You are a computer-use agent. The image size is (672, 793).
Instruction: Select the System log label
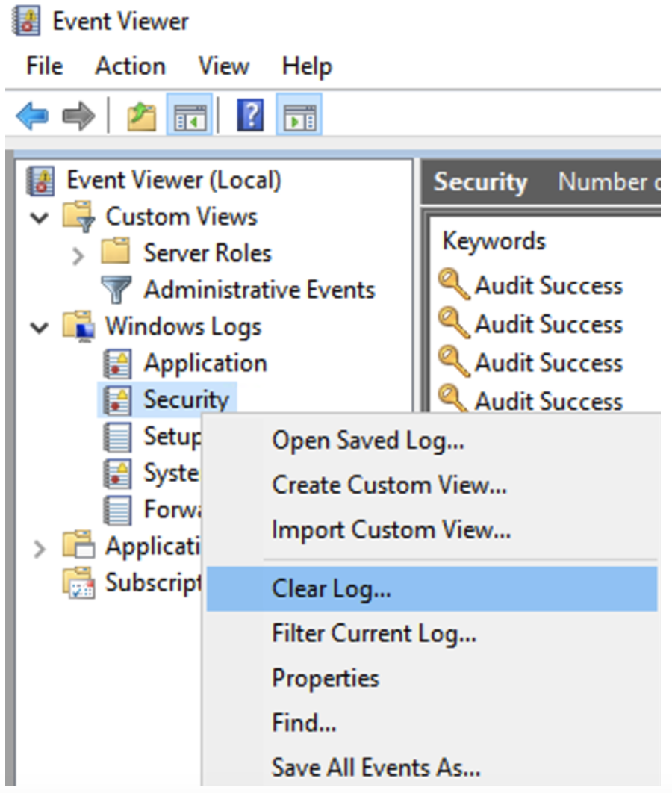172,474
